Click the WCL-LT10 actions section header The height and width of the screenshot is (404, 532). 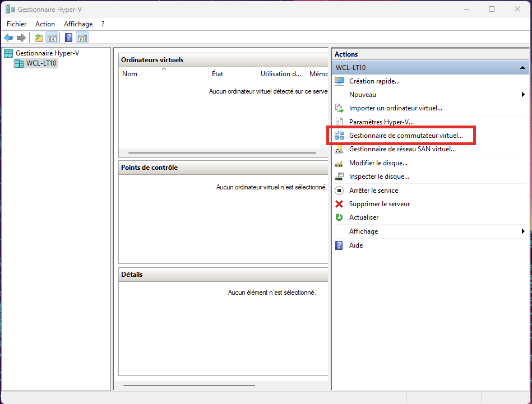(x=430, y=67)
